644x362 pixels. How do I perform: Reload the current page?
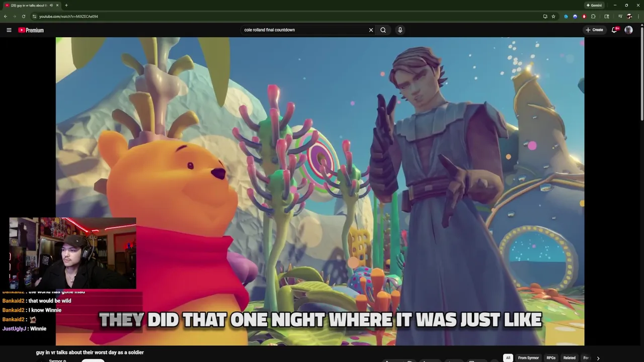(23, 16)
